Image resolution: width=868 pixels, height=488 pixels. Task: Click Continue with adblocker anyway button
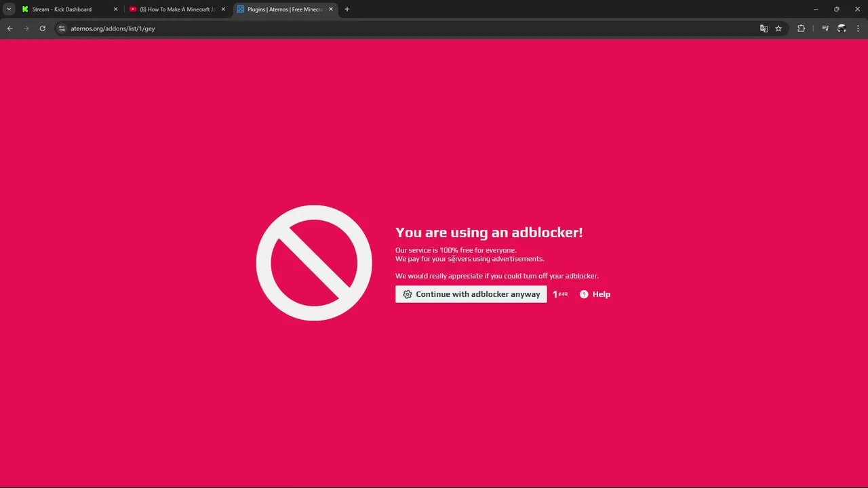[471, 294]
